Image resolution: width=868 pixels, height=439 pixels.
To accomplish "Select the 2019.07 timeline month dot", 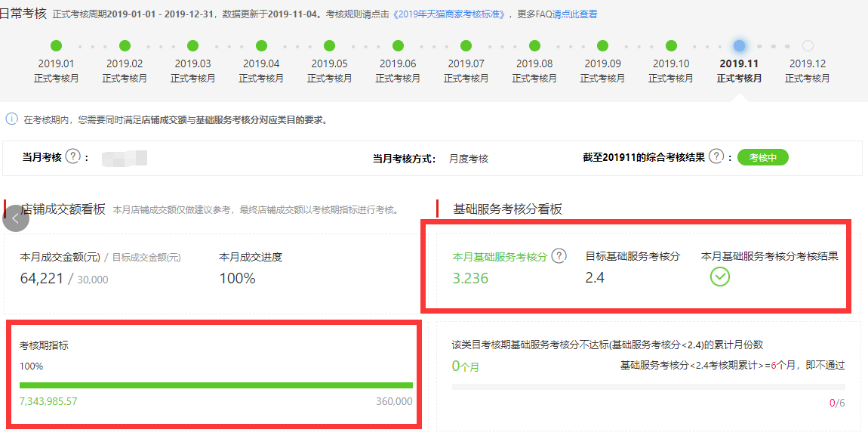I will 466,46.
